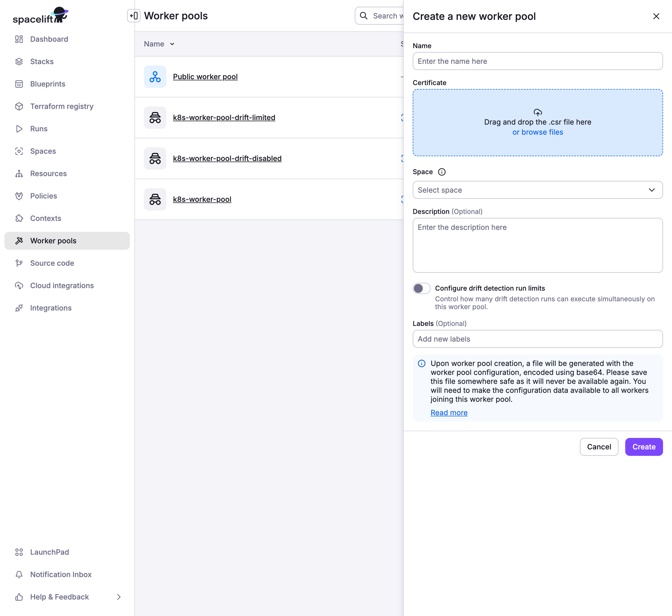Open the Contexts section
672x616 pixels.
pos(46,218)
